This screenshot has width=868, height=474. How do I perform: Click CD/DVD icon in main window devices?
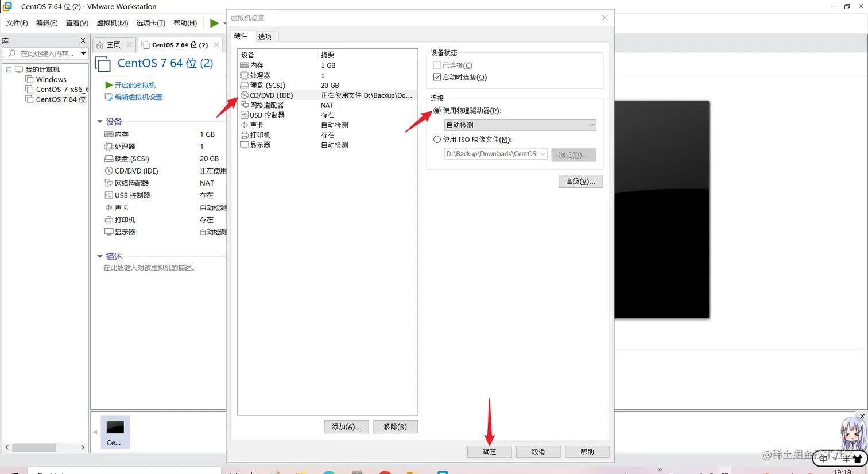click(109, 171)
